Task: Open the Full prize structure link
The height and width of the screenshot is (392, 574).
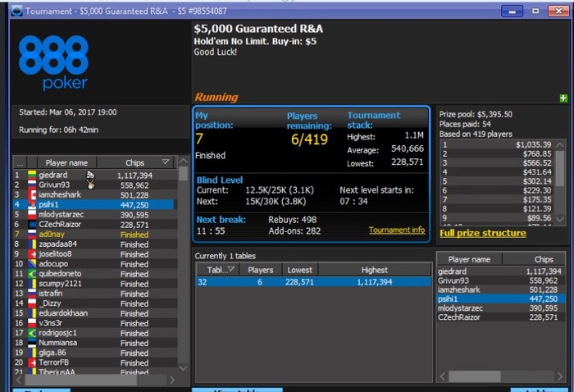Action: pos(483,233)
